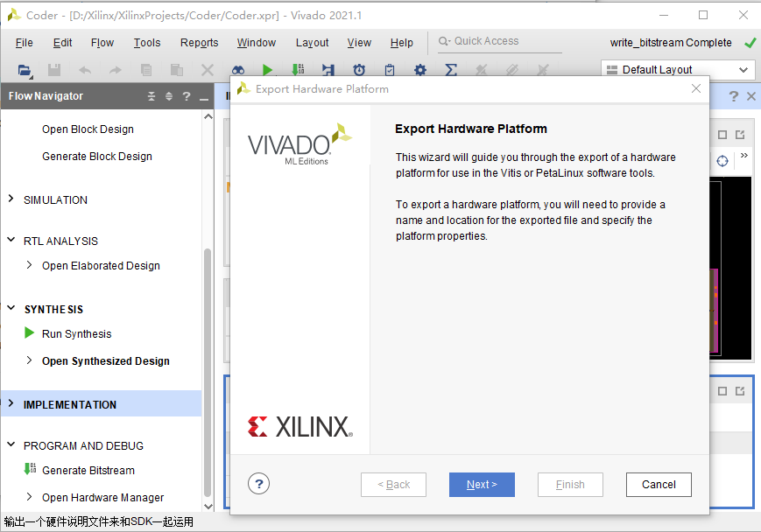Click the Paste icon in the toolbar
This screenshot has height=532, width=761.
coord(177,70)
